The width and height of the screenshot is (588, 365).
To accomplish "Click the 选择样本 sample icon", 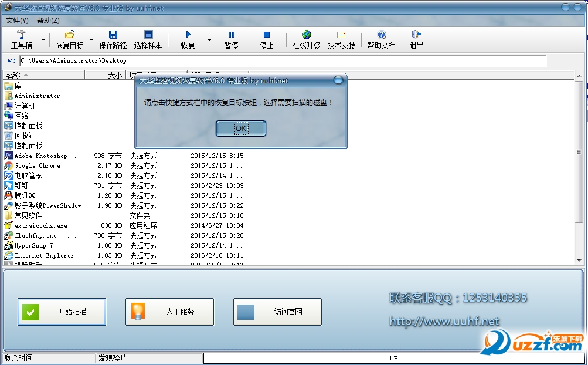I will [148, 35].
